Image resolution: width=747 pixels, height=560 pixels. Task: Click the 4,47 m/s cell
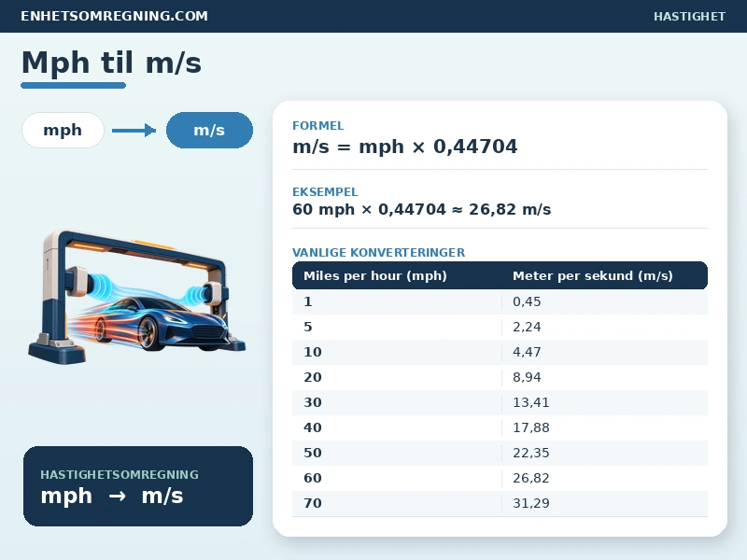pos(605,353)
